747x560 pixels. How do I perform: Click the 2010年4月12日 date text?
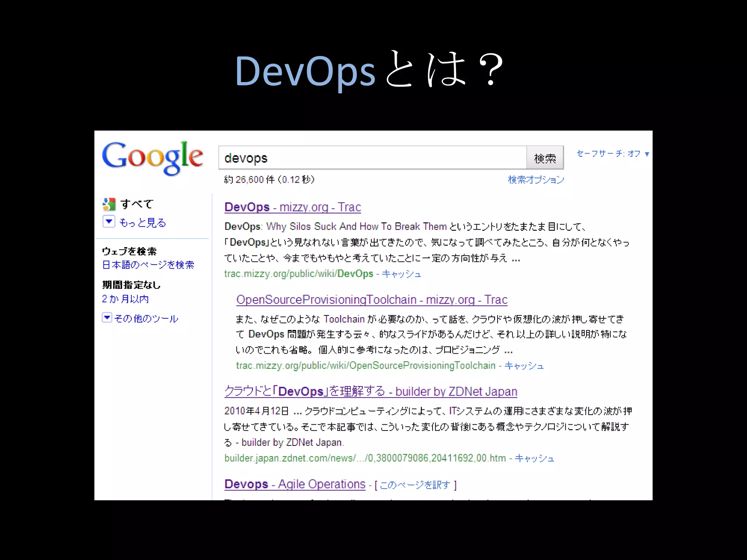(256, 411)
